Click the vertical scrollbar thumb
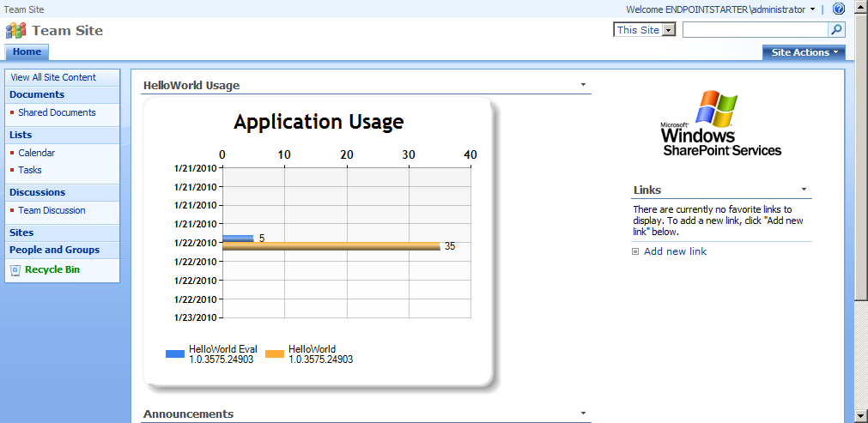 (861, 156)
